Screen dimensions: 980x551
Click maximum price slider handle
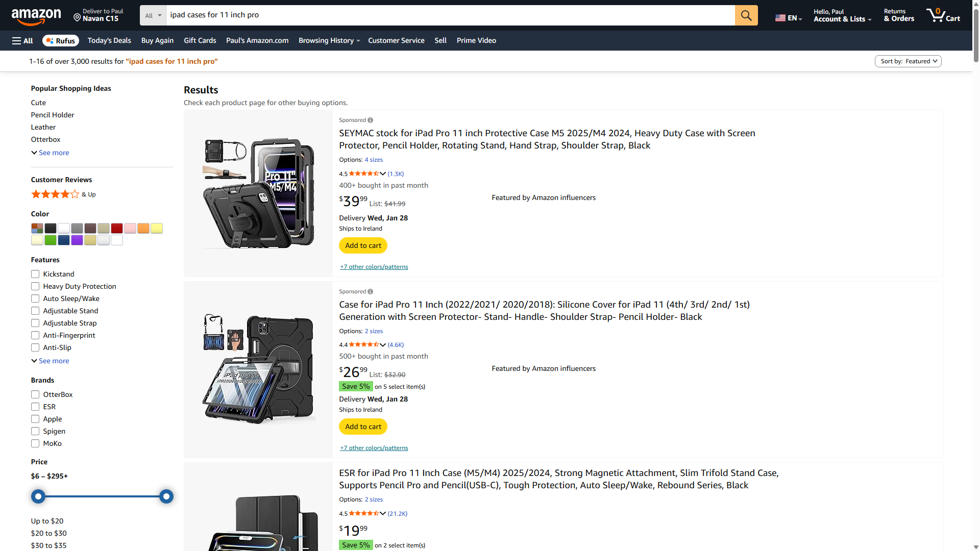click(x=166, y=497)
